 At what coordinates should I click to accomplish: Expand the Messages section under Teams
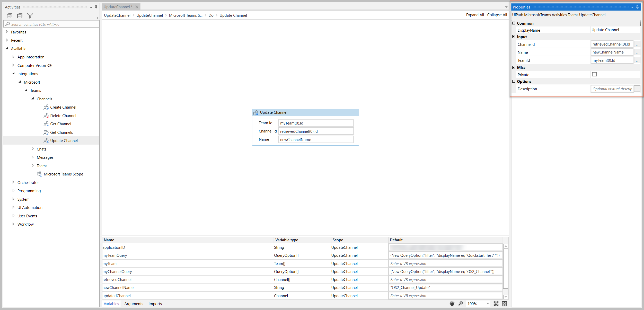click(x=32, y=157)
